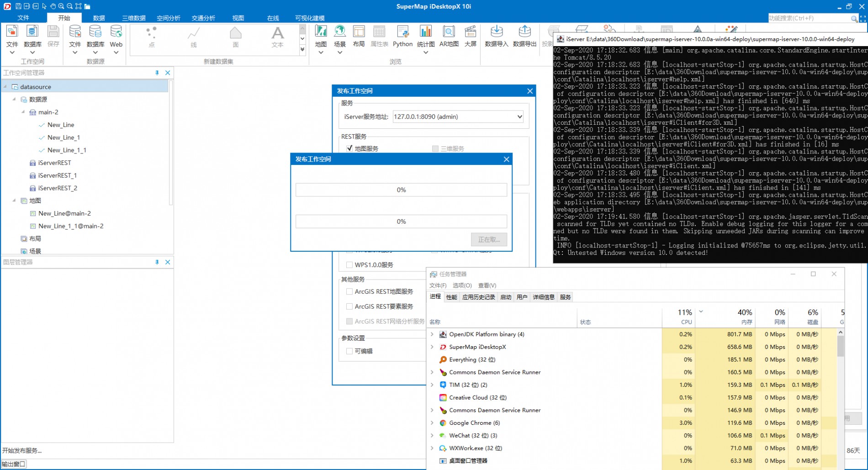Collapse the 地图 tree node
Image resolution: width=868 pixels, height=470 pixels.
click(x=14, y=201)
